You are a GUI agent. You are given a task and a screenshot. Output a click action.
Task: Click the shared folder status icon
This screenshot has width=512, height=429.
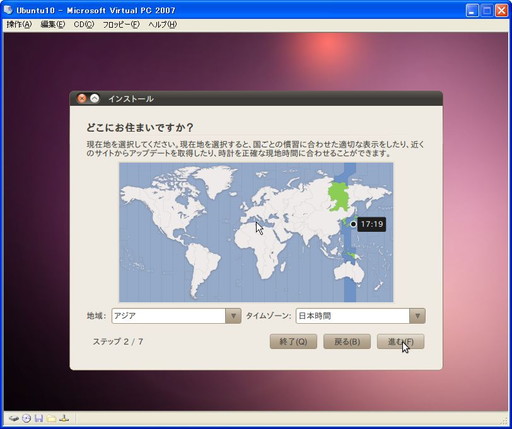point(51,418)
